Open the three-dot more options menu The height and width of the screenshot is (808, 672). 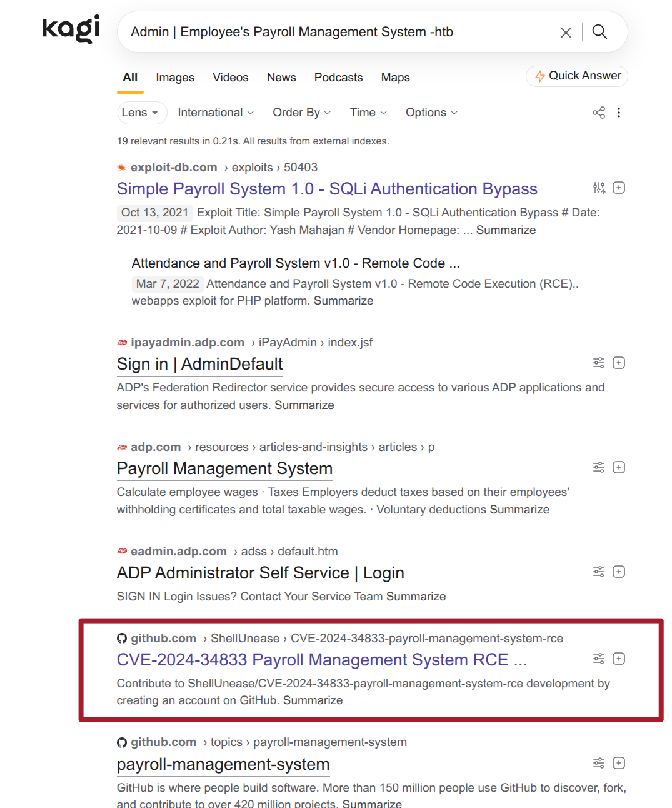619,113
